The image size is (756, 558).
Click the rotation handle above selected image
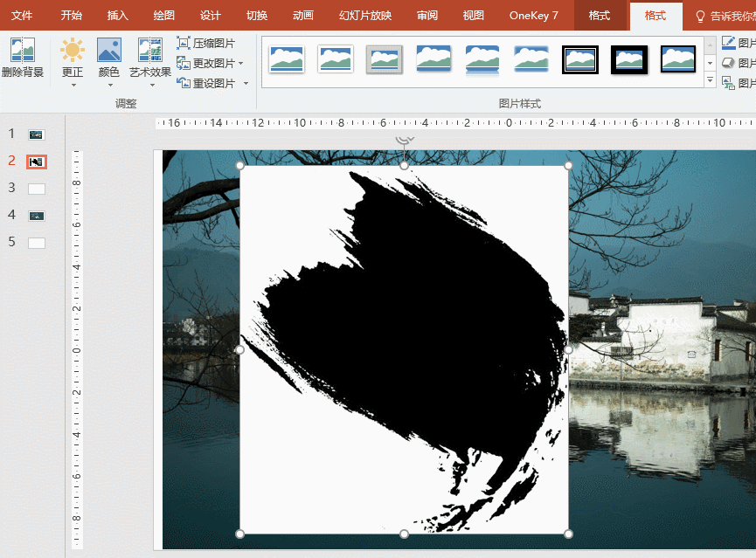click(x=404, y=140)
